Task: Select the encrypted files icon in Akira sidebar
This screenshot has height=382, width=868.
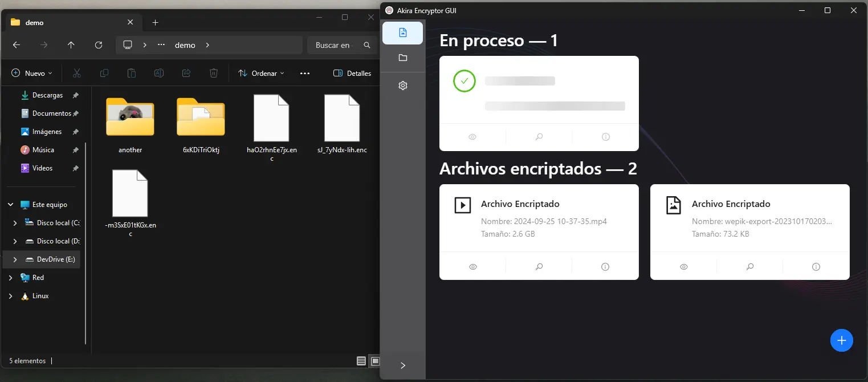Action: tap(402, 32)
